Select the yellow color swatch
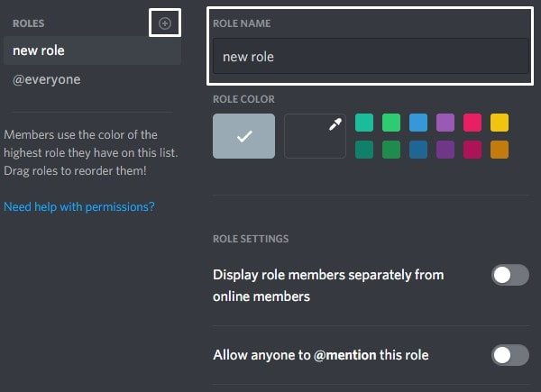This screenshot has width=541, height=392. pyautogui.click(x=500, y=123)
